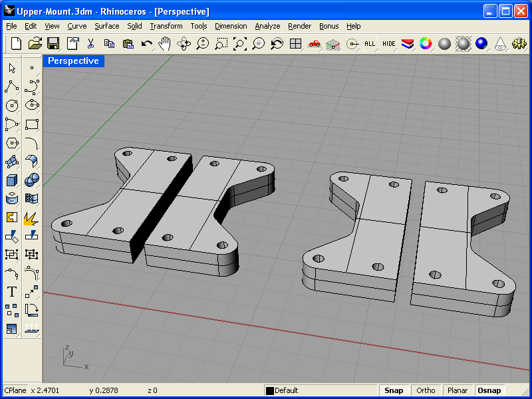The height and width of the screenshot is (399, 532).
Task: Open the Transform menu
Action: pos(166,26)
